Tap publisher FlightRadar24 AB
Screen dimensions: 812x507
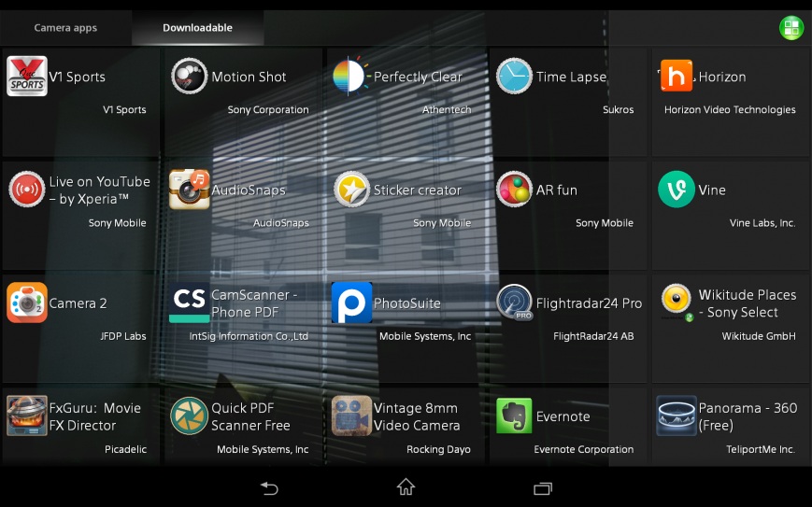pyautogui.click(x=593, y=336)
